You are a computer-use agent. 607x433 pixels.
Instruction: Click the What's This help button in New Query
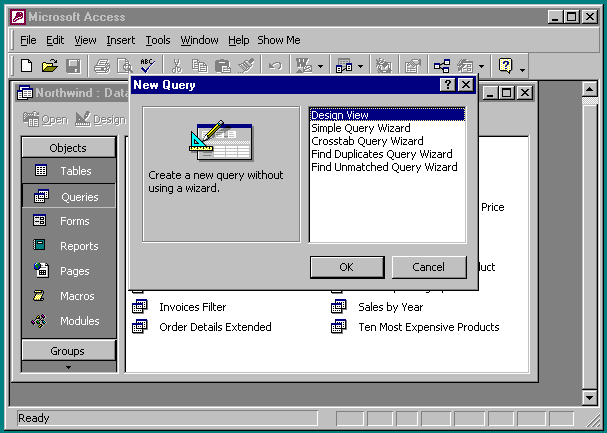click(x=448, y=85)
